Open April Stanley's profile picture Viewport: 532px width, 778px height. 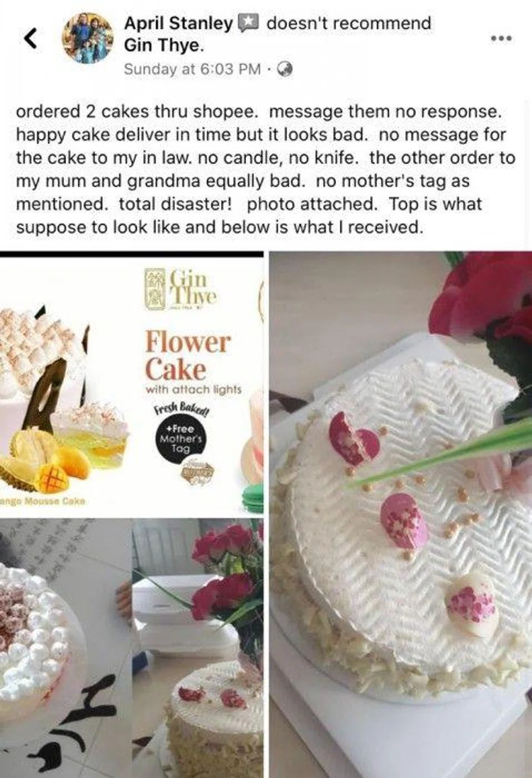click(x=88, y=38)
